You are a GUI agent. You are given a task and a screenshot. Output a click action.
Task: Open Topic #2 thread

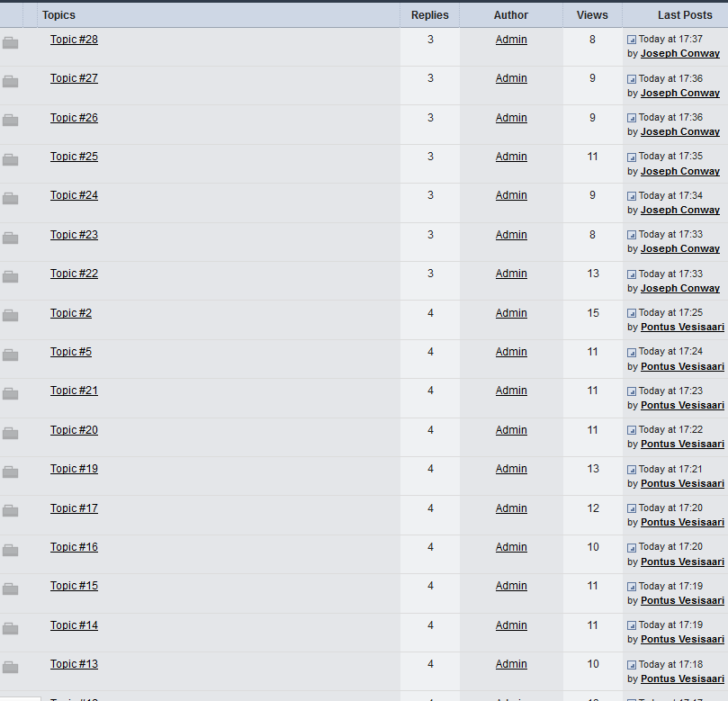coord(71,313)
